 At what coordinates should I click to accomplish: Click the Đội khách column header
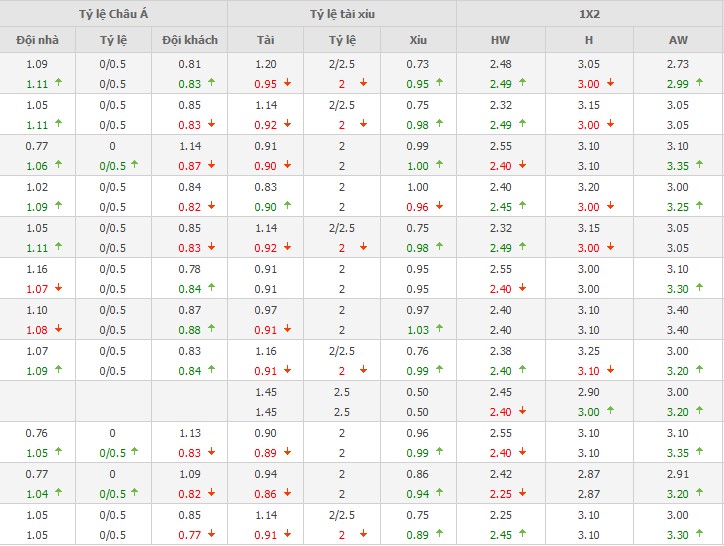point(189,40)
